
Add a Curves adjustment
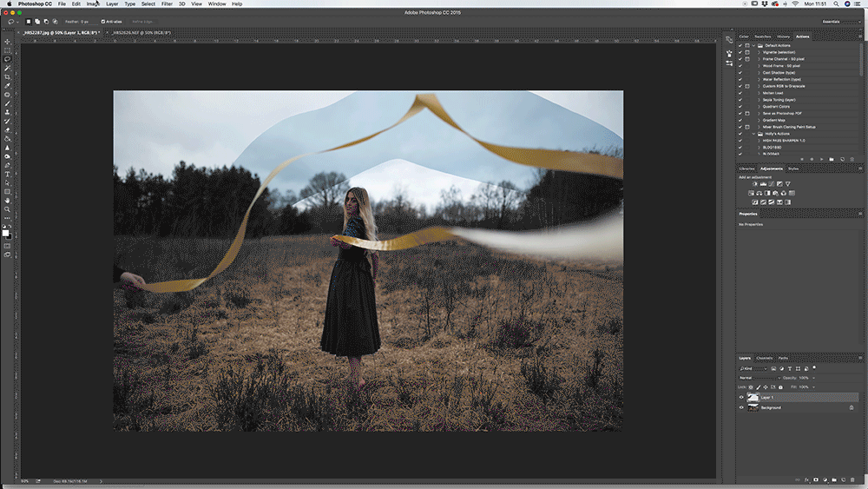tap(771, 184)
